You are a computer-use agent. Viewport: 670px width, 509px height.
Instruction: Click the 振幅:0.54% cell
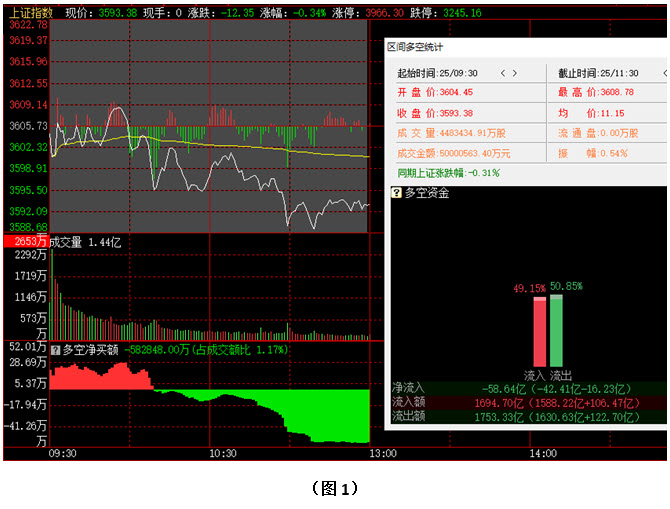[x=593, y=153]
